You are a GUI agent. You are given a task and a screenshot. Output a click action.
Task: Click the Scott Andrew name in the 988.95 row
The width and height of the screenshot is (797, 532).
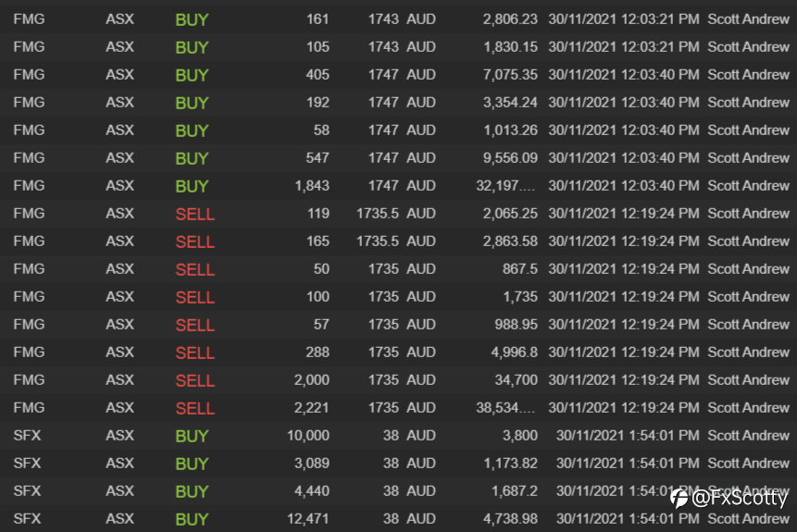(x=748, y=325)
